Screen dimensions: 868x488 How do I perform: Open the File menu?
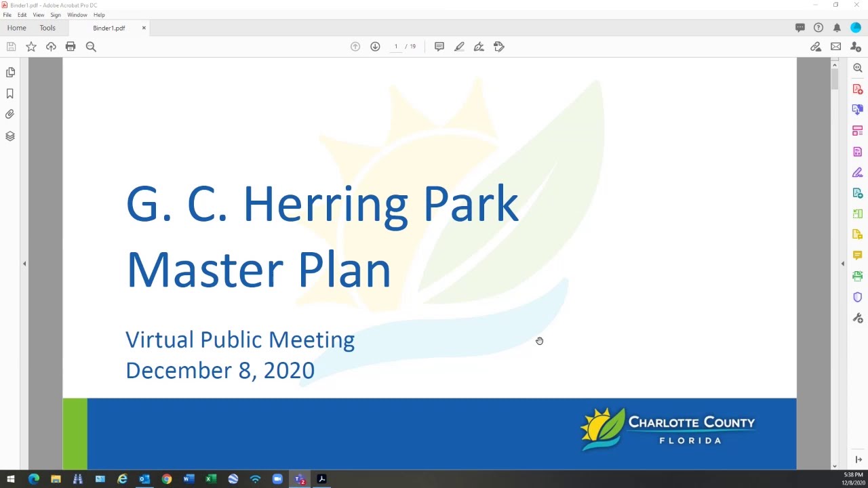[x=7, y=15]
